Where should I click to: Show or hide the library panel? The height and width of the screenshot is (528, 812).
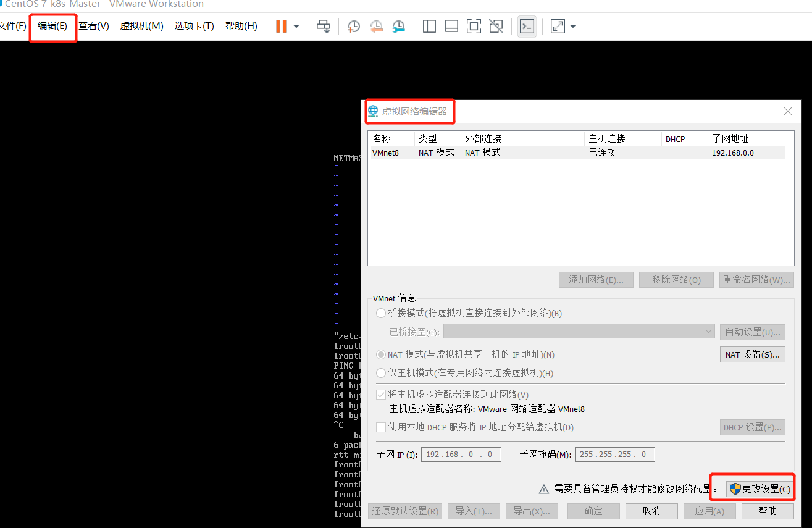pyautogui.click(x=429, y=26)
